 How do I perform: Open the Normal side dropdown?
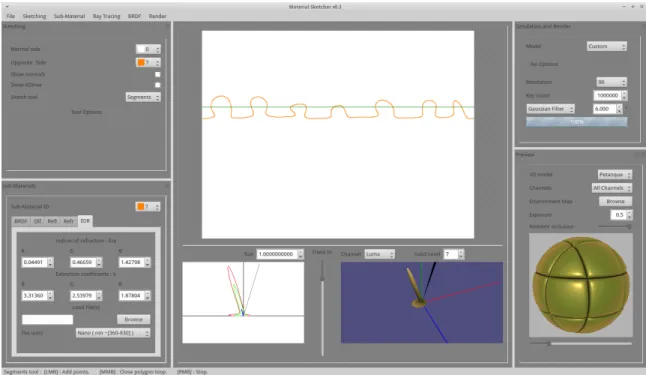(x=148, y=49)
